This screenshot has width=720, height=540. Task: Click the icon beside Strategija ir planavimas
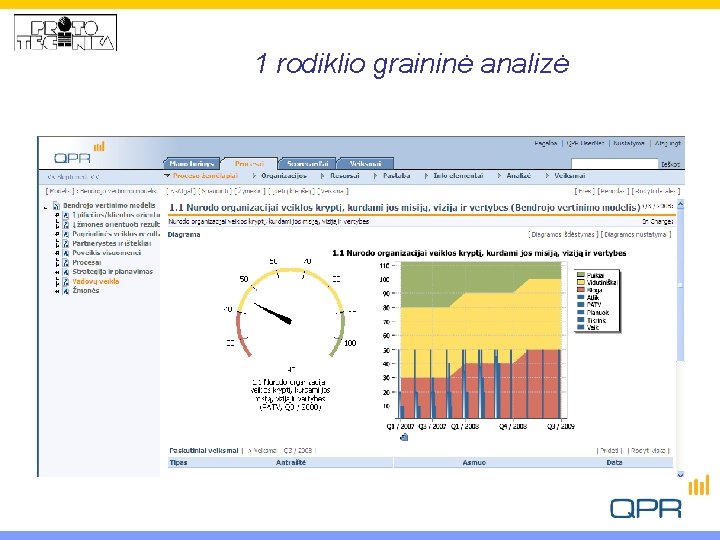(66, 272)
